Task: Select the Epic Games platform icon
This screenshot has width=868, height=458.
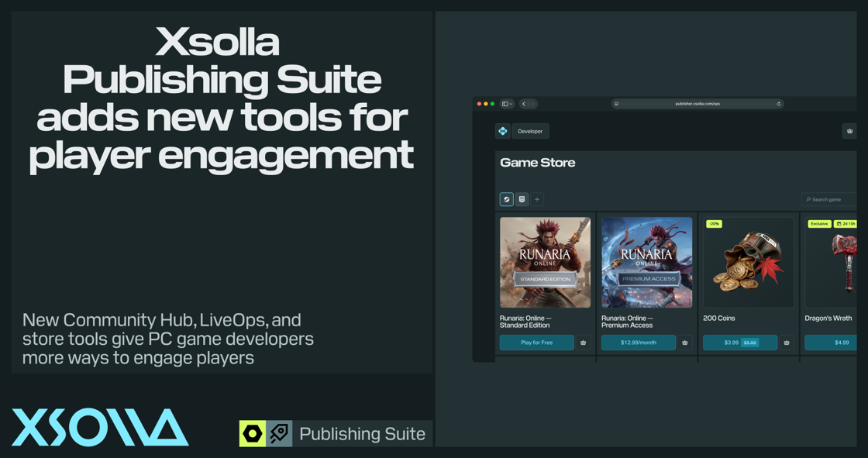Action: click(x=522, y=199)
